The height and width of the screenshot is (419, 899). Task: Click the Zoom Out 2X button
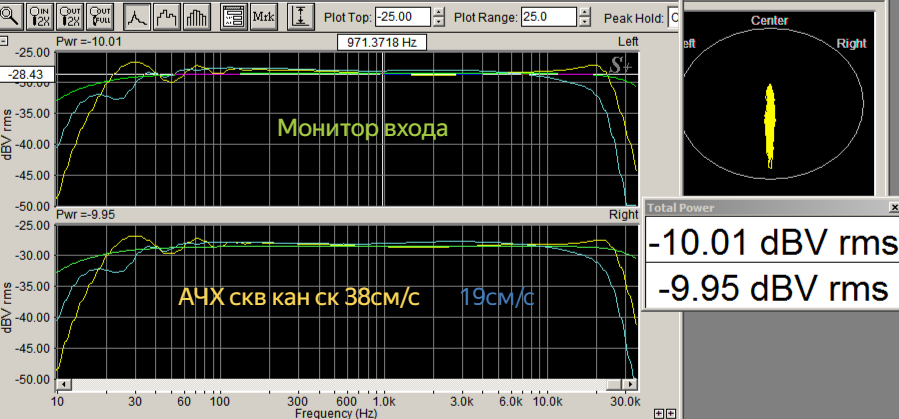(x=72, y=16)
